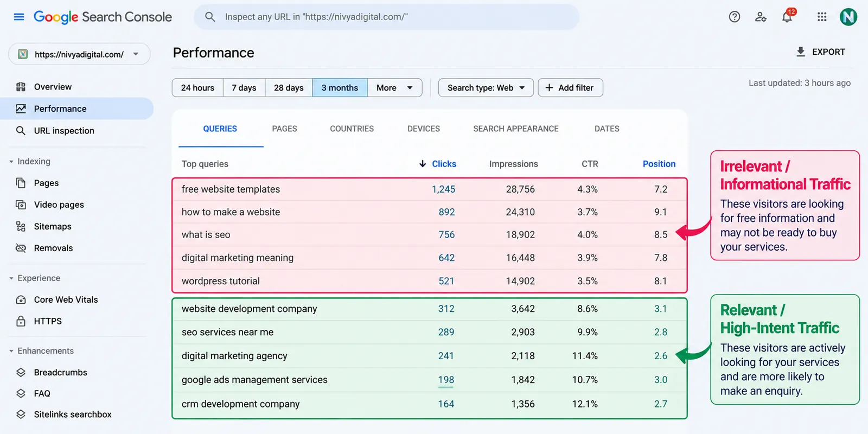Image resolution: width=868 pixels, height=434 pixels.
Task: Click the URL inspection magnifier icon
Action: (x=21, y=131)
